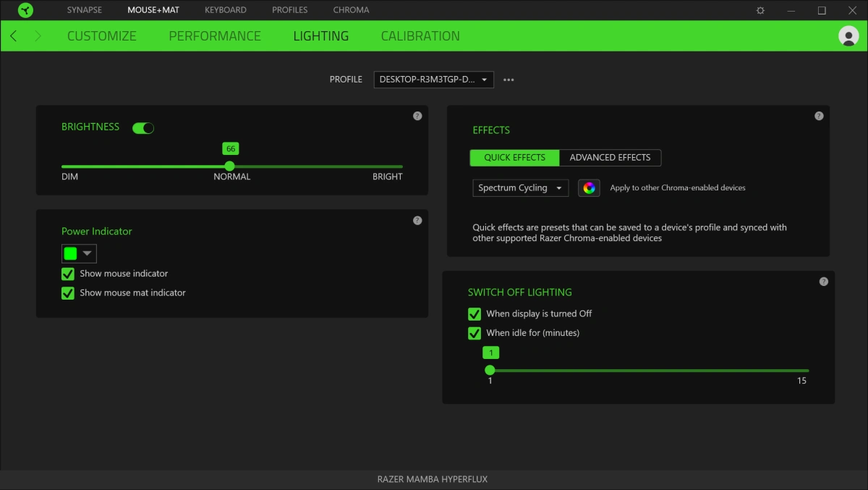Click the Razer Mamba Hyperflux device name
Viewport: 868px width, 490px height.
pos(433,479)
